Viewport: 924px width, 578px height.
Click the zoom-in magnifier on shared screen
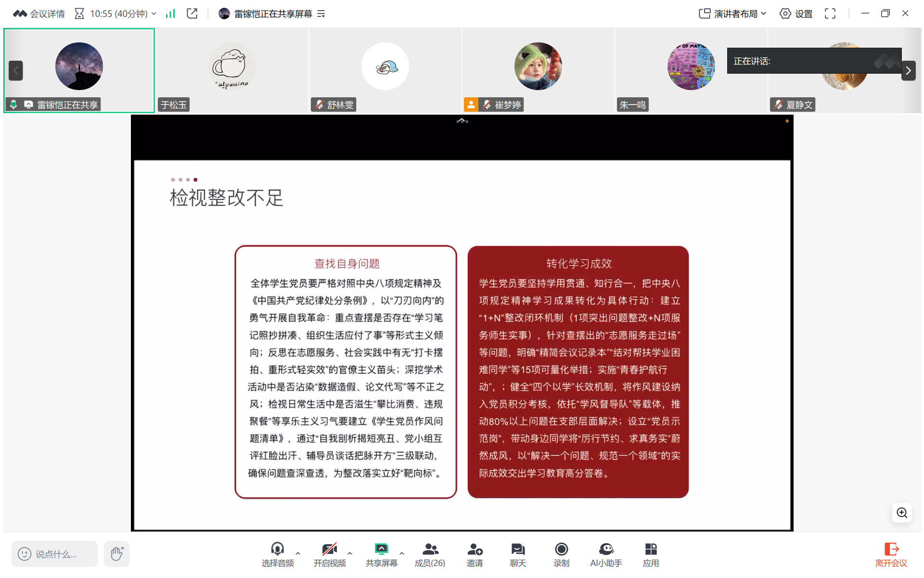pos(901,513)
